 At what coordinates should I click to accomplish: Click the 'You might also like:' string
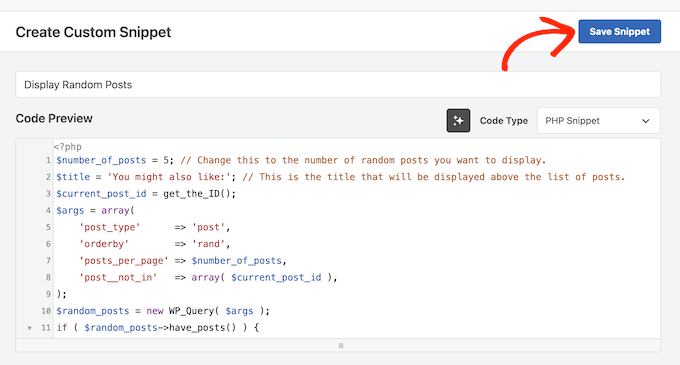point(168,177)
